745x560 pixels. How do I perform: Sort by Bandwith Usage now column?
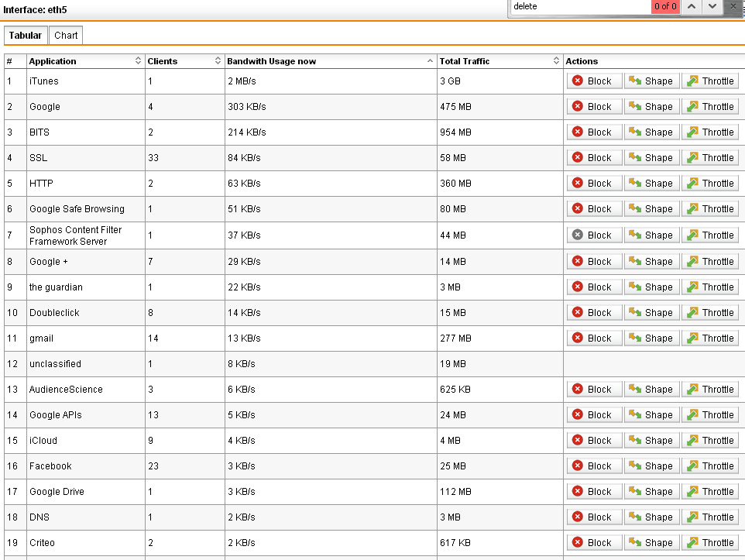[x=330, y=61]
